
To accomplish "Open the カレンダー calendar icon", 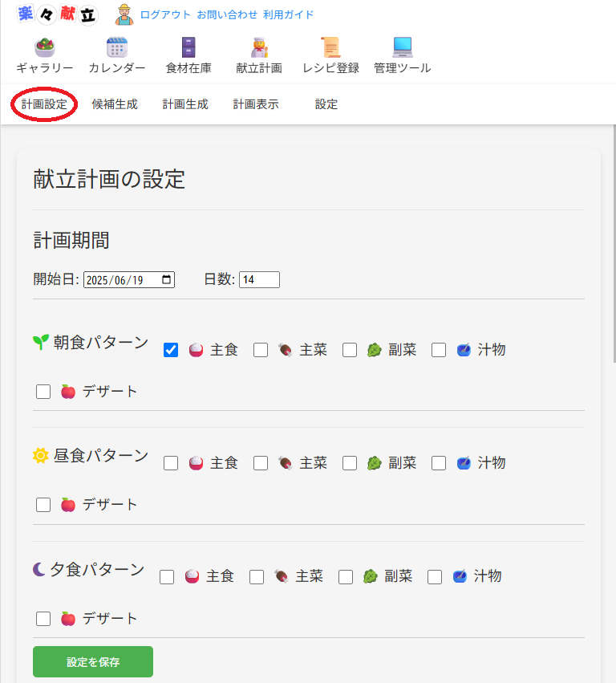I will (x=116, y=47).
